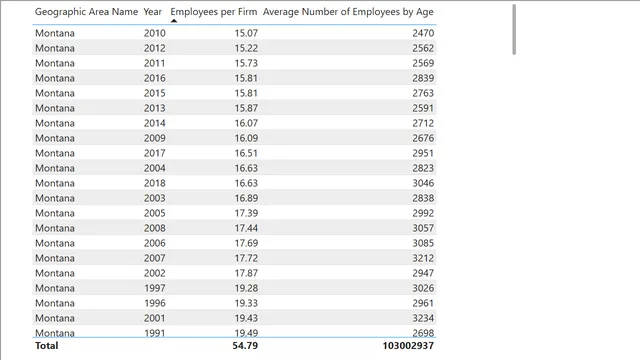The height and width of the screenshot is (360, 640).
Task: Select year cell 2004
Action: pyautogui.click(x=155, y=168)
